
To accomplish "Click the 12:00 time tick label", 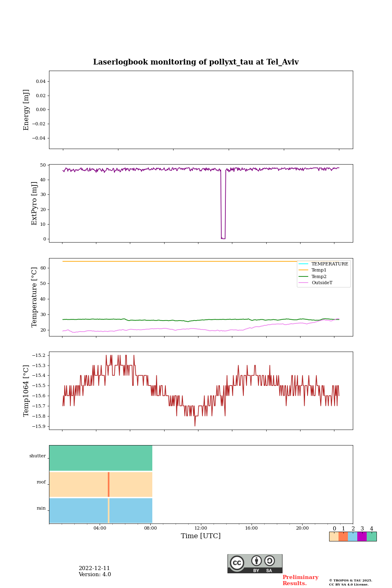I will 201,528.
